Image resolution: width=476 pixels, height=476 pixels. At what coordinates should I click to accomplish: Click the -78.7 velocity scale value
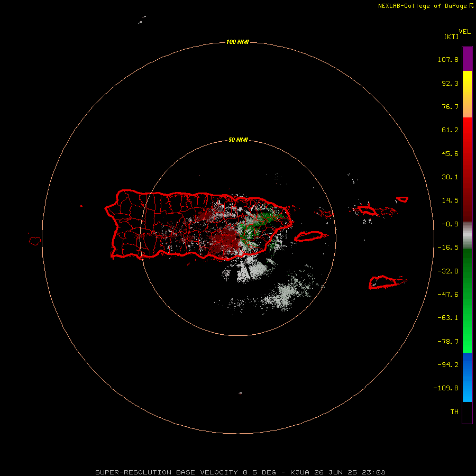click(x=448, y=342)
